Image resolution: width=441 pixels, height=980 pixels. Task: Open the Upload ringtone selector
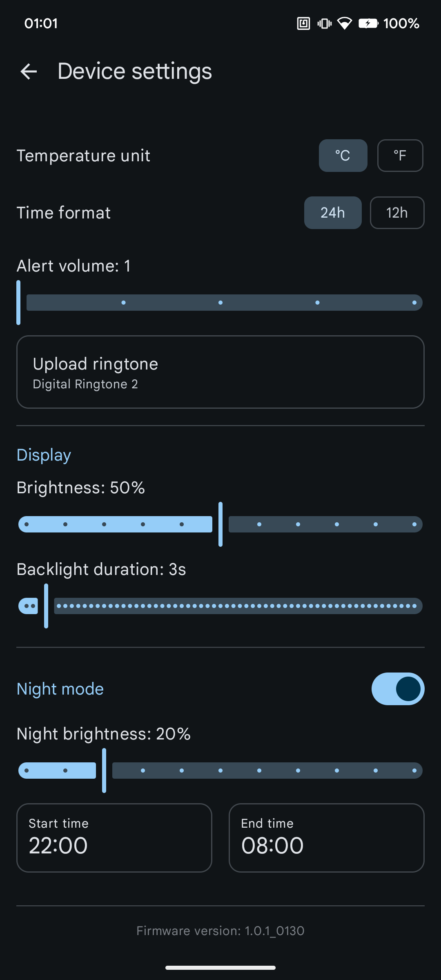(x=220, y=372)
